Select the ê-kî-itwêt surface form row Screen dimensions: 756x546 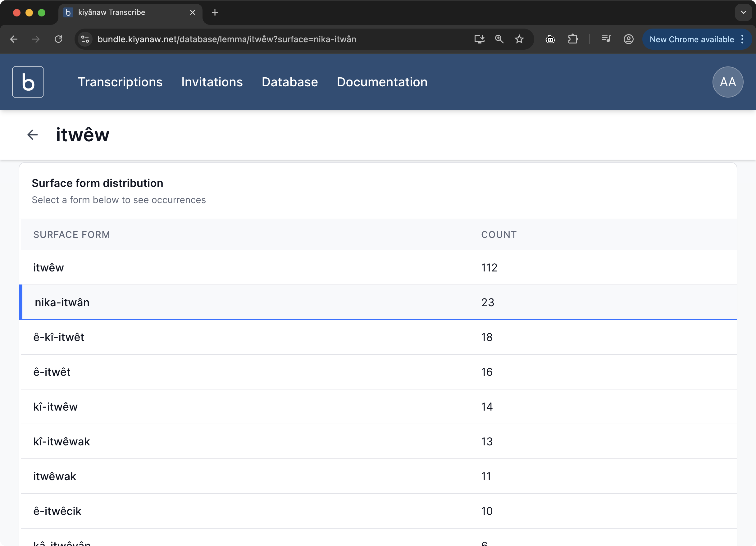point(59,337)
